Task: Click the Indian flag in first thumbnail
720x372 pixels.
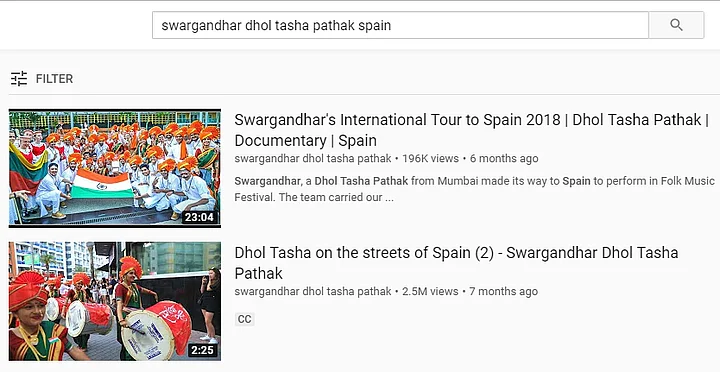Action: [x=102, y=183]
